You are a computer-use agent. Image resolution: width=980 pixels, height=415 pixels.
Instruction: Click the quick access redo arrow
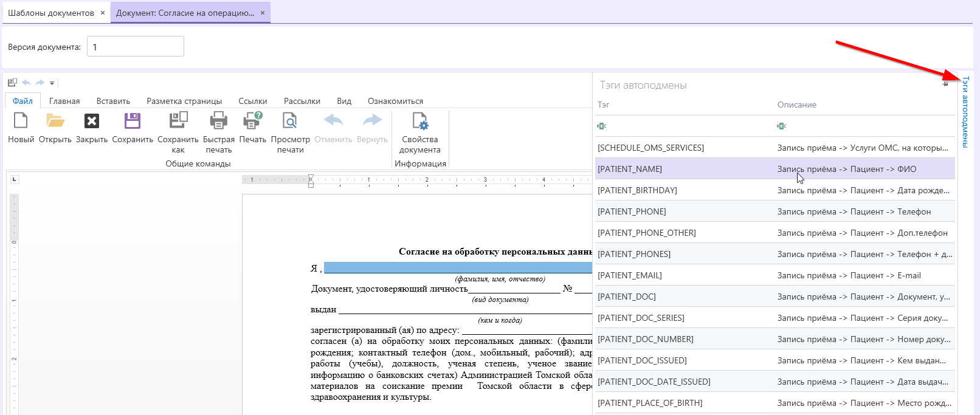[40, 82]
